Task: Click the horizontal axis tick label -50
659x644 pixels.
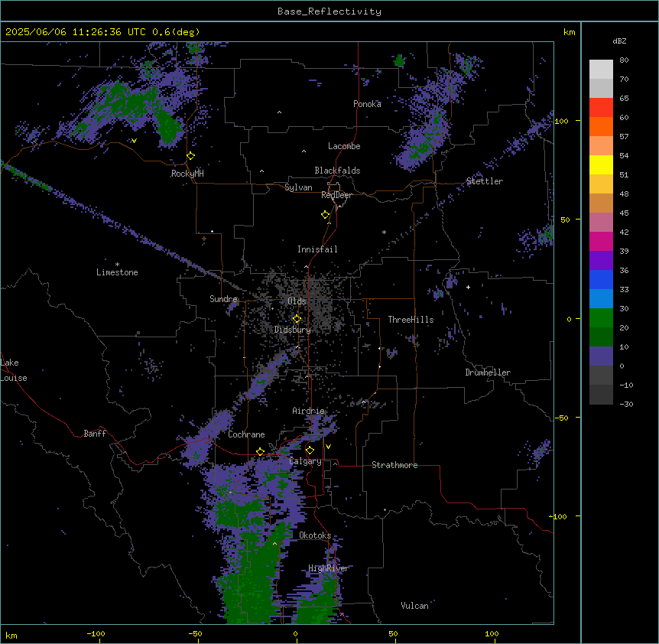Action: coord(195,633)
